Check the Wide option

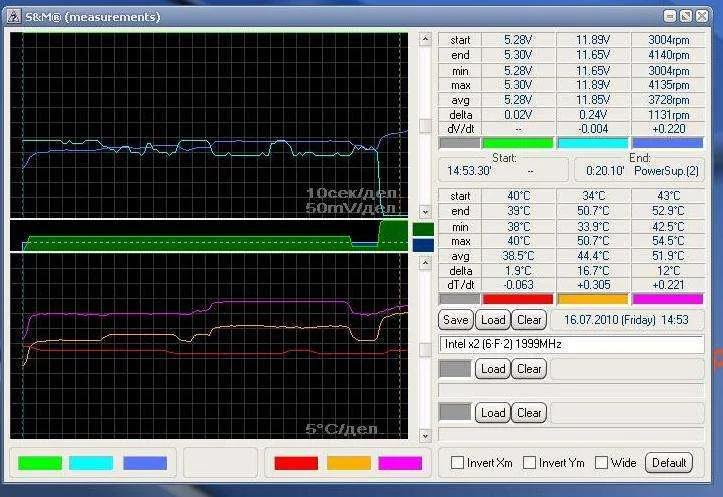click(x=601, y=463)
